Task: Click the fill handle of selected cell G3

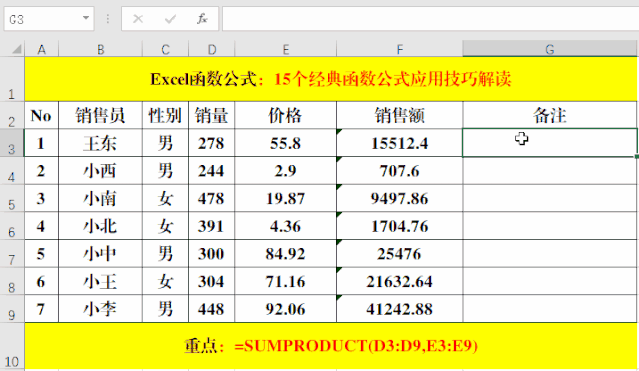Action: coord(637,157)
